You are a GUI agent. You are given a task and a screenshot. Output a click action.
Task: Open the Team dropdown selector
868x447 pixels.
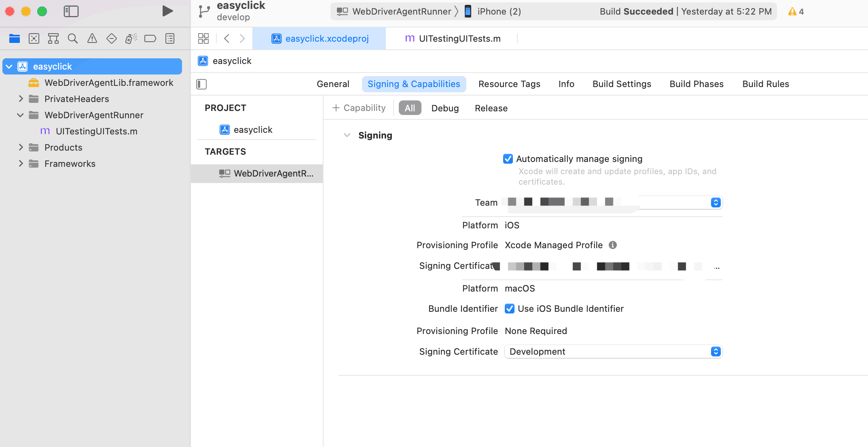pos(716,202)
